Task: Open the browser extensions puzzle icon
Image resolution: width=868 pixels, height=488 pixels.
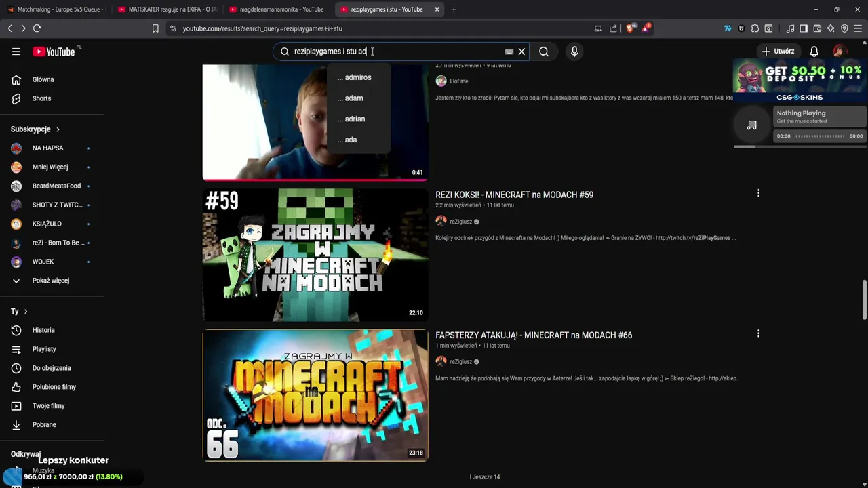Action: coord(755,28)
